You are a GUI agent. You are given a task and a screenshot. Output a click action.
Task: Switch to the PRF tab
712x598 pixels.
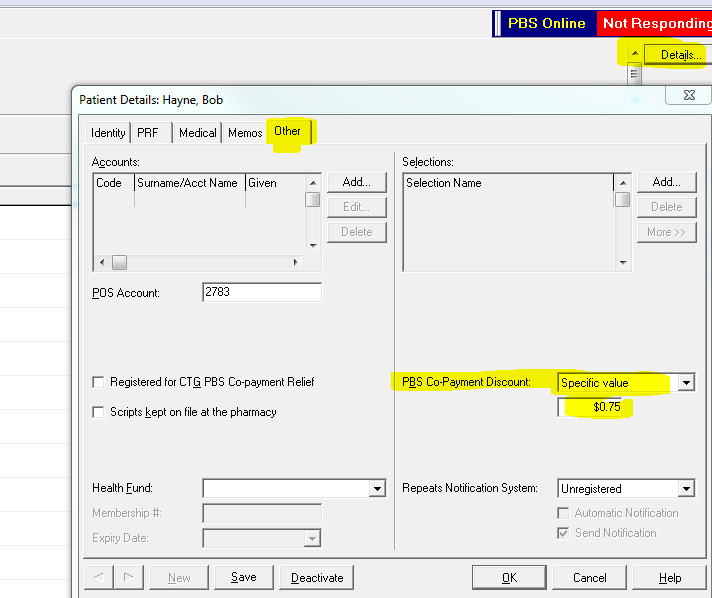(147, 133)
